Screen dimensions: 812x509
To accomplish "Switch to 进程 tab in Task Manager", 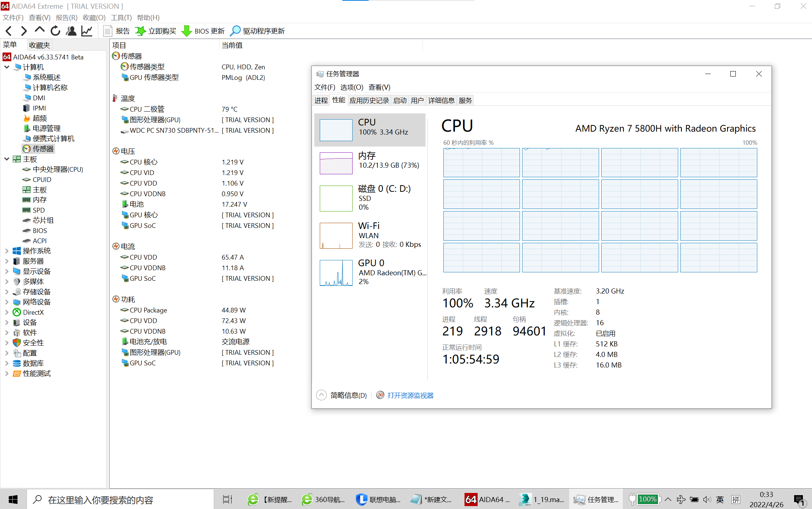I will click(321, 100).
